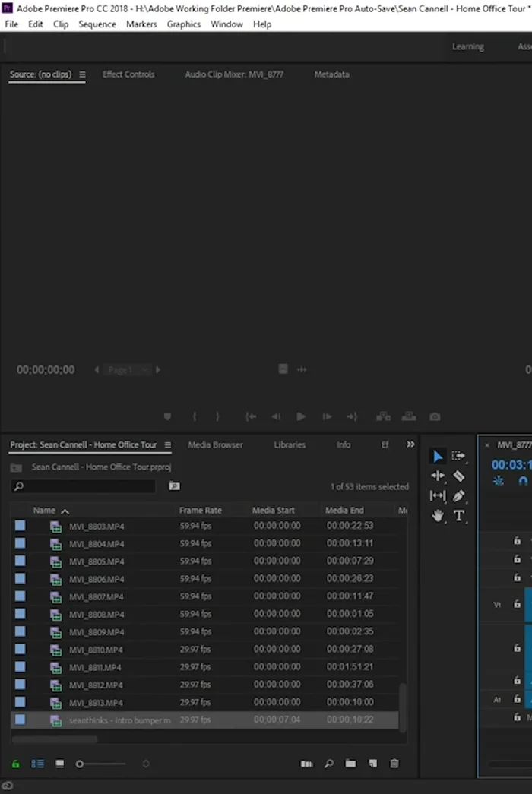Image resolution: width=532 pixels, height=794 pixels.
Task: Open Source panel menu icon
Action: (82, 74)
